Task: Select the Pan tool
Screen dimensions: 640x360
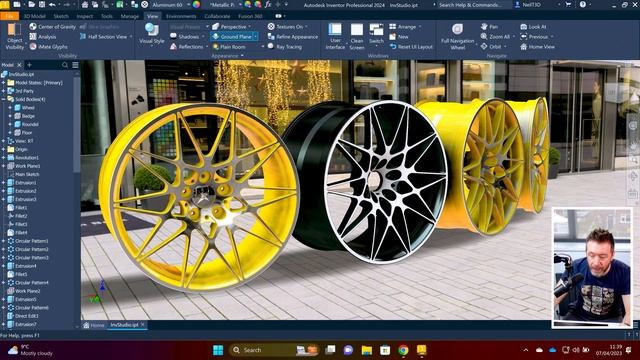Action: pyautogui.click(x=489, y=27)
